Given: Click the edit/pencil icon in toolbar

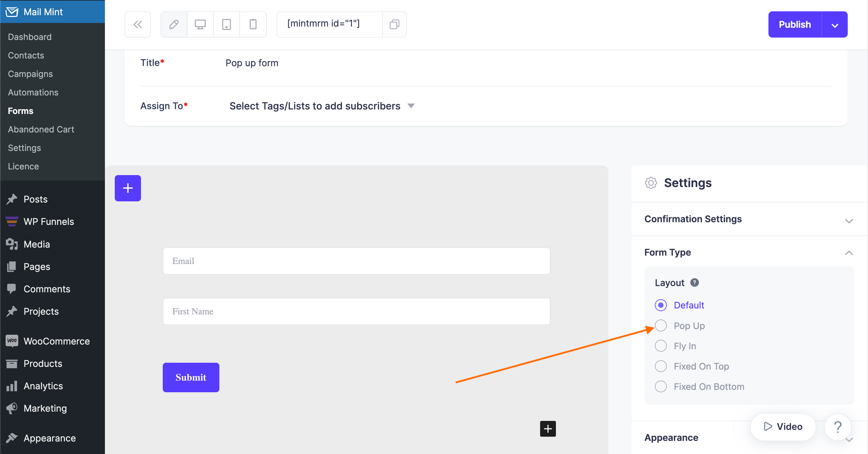Looking at the screenshot, I should [x=174, y=24].
